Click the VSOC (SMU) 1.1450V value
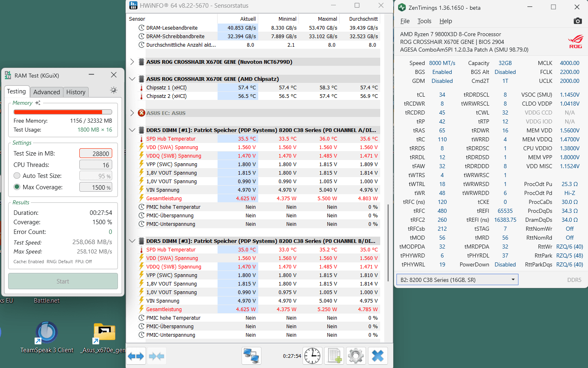The width and height of the screenshot is (588, 368). (x=570, y=95)
